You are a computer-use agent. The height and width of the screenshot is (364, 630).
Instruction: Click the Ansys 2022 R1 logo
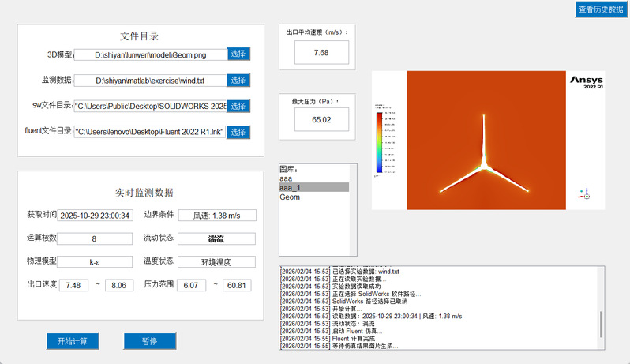click(587, 82)
